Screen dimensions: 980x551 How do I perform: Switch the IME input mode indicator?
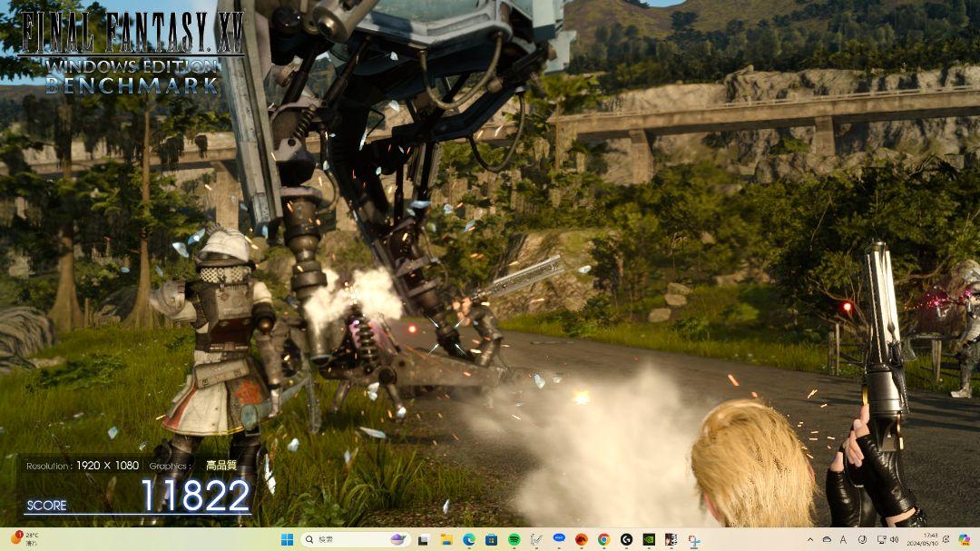coord(843,540)
